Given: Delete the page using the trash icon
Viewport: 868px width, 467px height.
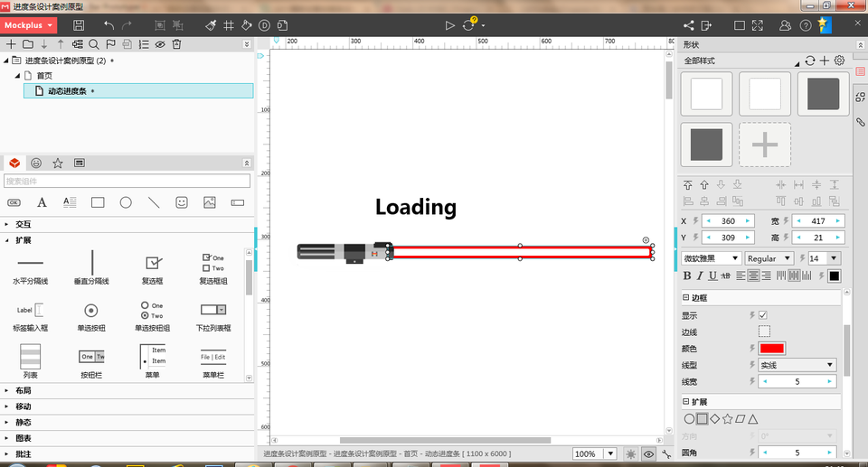Looking at the screenshot, I should [x=176, y=44].
